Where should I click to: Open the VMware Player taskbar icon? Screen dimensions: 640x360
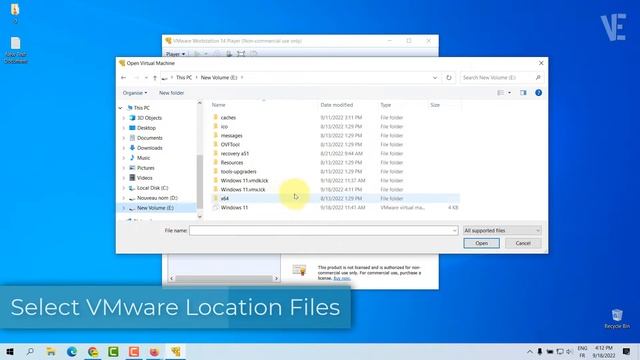[x=176, y=351]
